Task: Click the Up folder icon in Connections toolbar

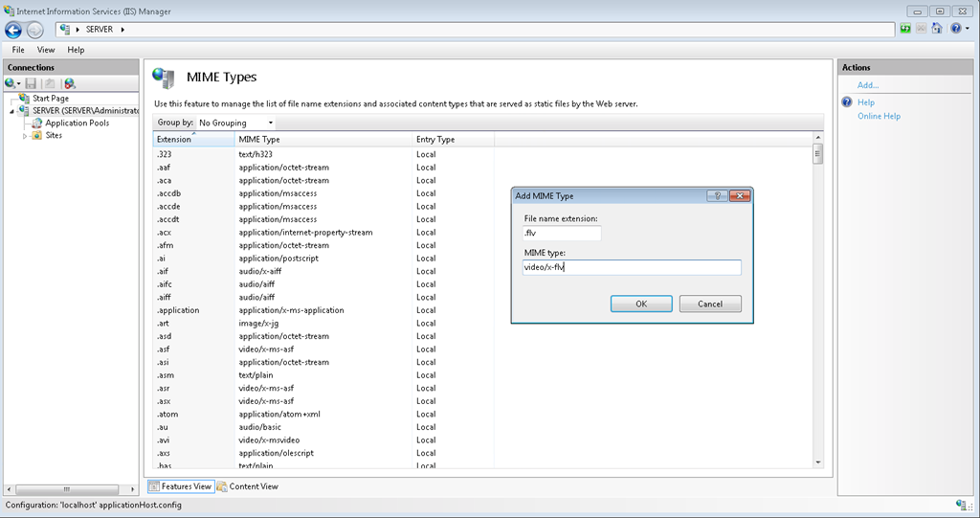Action: tap(50, 83)
